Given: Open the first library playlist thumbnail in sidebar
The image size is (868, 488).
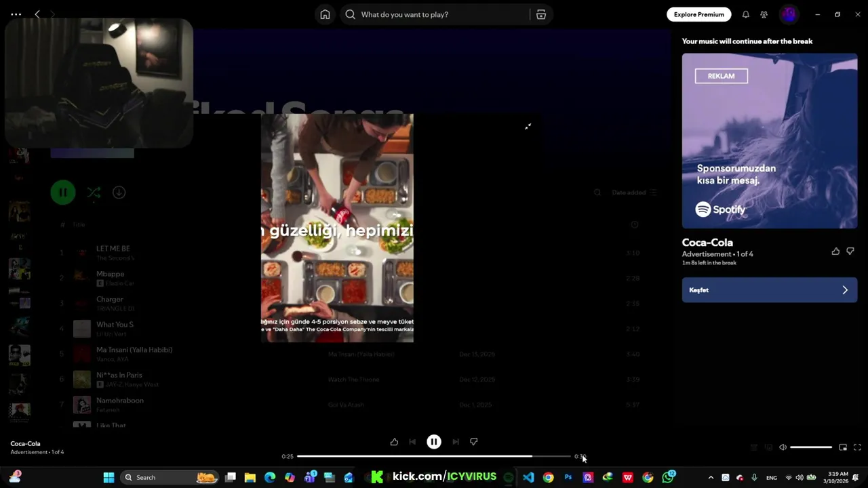Looking at the screenshot, I should coord(19,155).
